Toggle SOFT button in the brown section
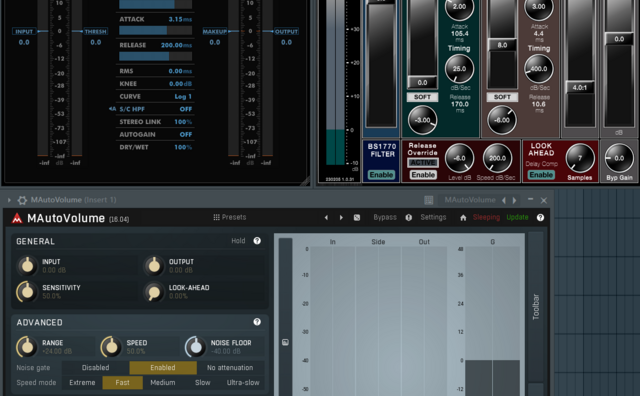Viewport: 640px width, 396px height. click(502, 97)
